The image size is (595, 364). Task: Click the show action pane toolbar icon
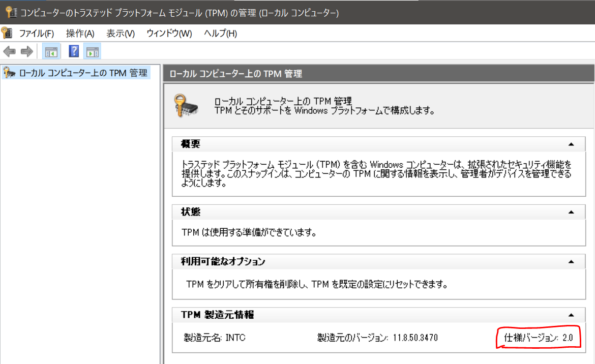(x=92, y=51)
